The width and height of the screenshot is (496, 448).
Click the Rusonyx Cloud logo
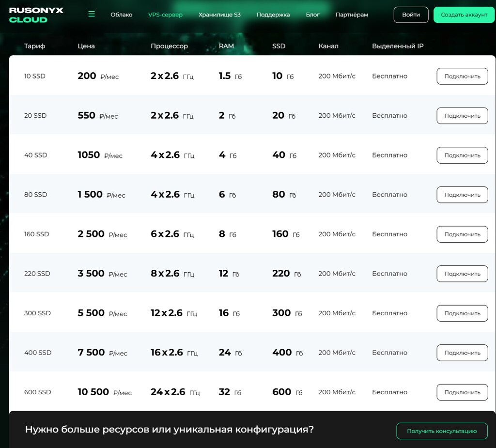[36, 15]
